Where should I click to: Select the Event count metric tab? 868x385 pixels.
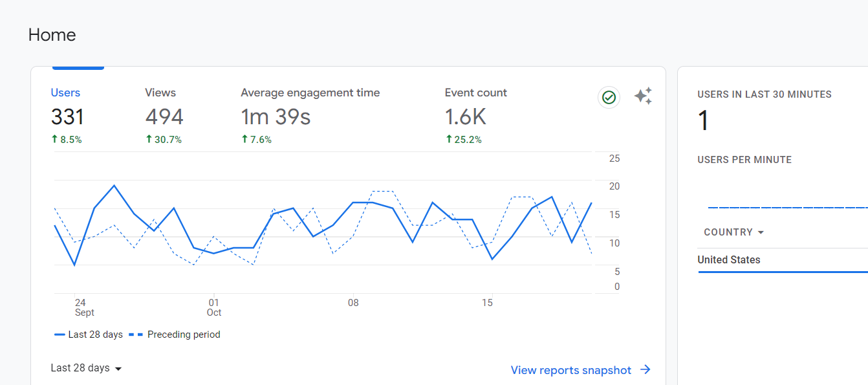point(476,116)
